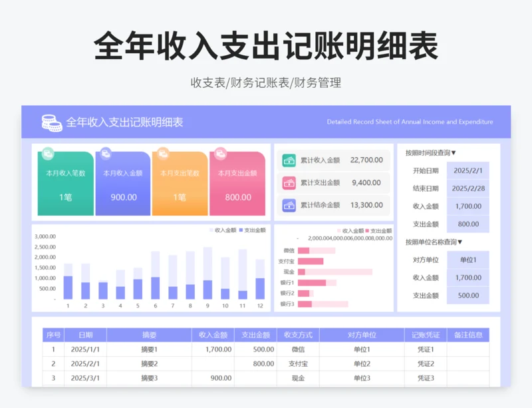Click the 收支方式 column header
Screen dimensions: 532x408
pos(298,335)
